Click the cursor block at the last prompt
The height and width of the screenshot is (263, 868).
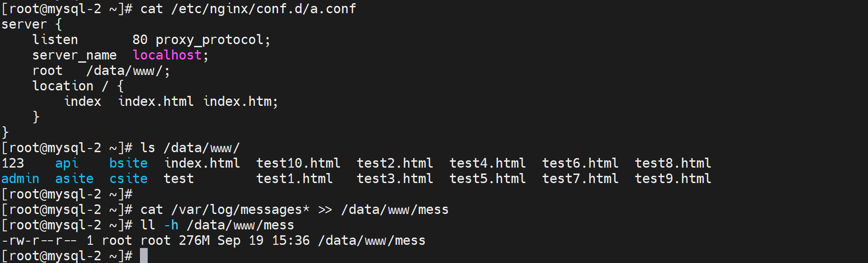pos(144,256)
